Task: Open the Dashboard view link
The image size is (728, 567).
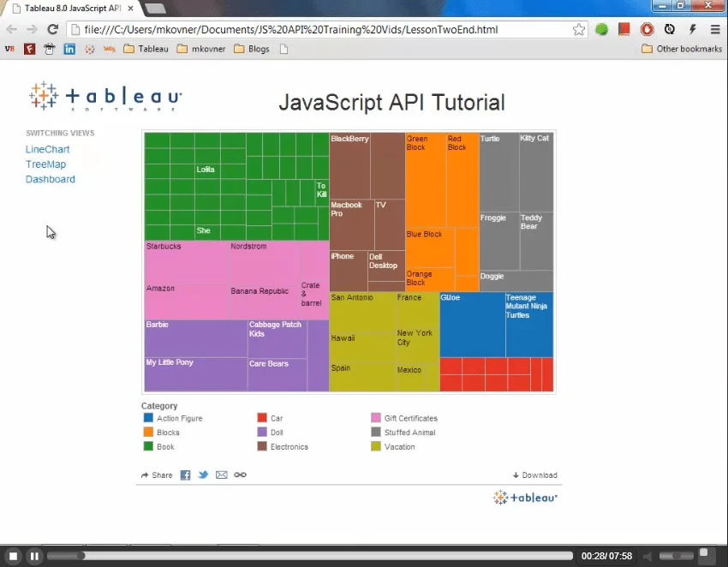Action: [50, 179]
